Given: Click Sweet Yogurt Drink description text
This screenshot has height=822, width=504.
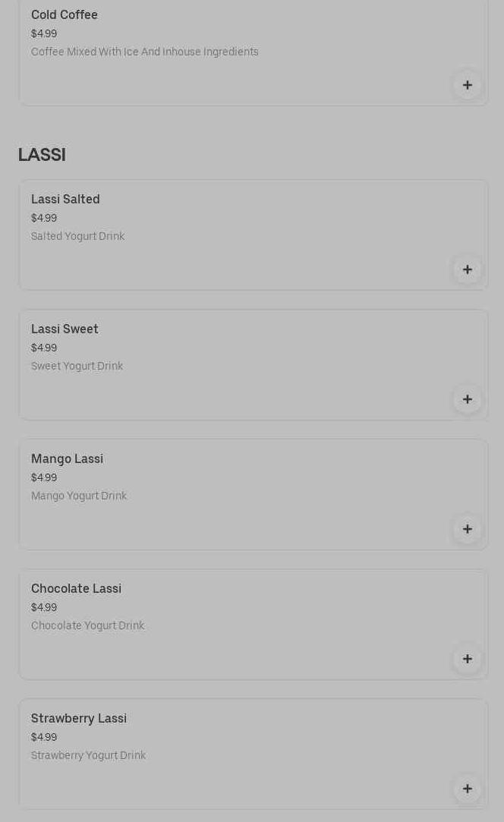Looking at the screenshot, I should pyautogui.click(x=77, y=367).
